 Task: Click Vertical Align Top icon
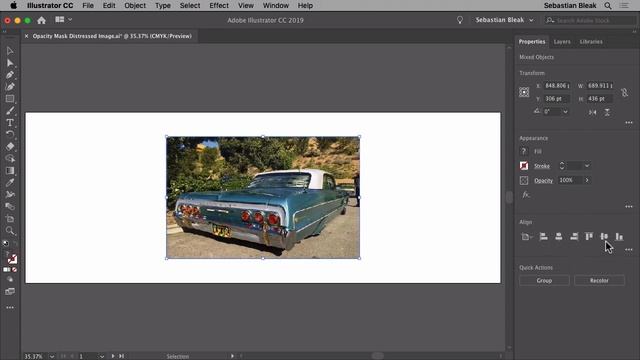tap(589, 236)
